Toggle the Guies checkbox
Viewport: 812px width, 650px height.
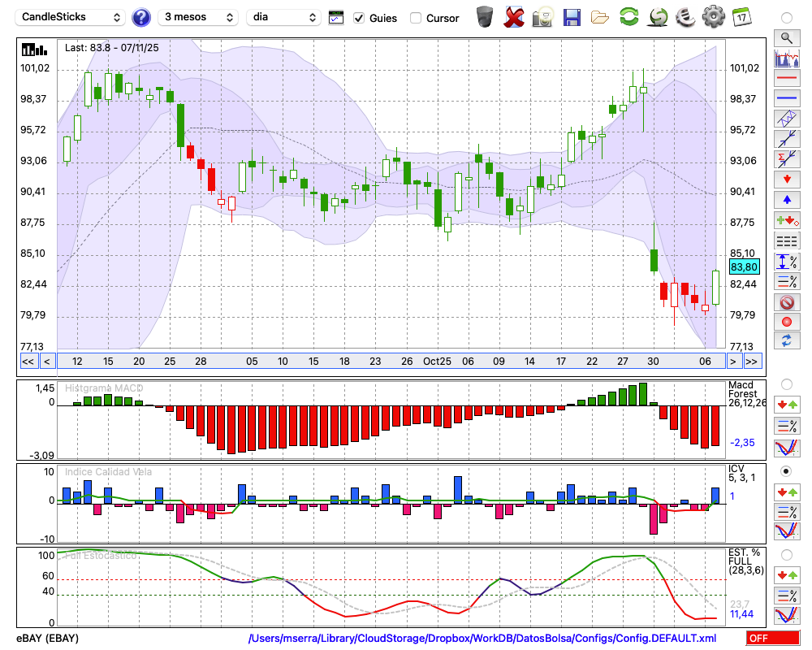tap(359, 18)
